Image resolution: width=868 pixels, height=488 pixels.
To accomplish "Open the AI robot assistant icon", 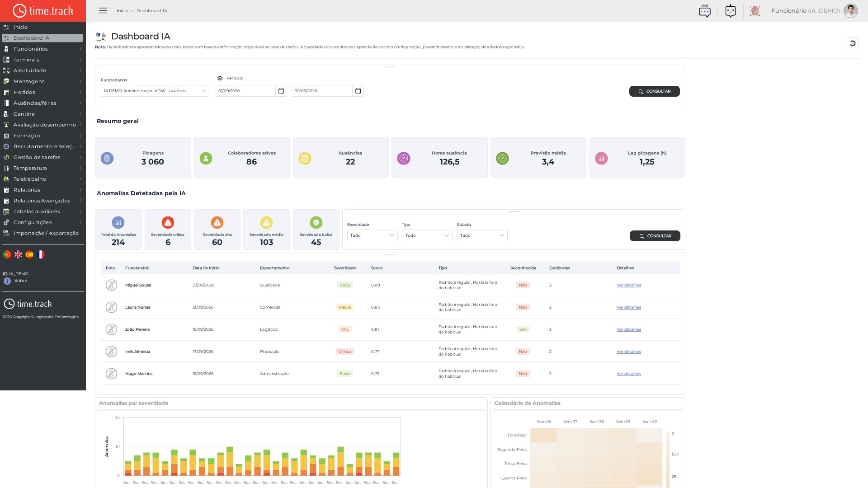I will tap(731, 11).
